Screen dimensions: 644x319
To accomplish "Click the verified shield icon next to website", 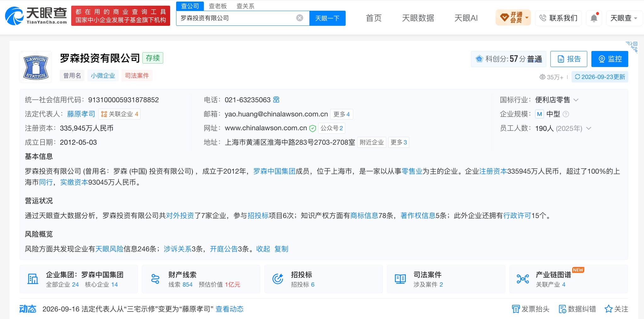I will pyautogui.click(x=313, y=128).
